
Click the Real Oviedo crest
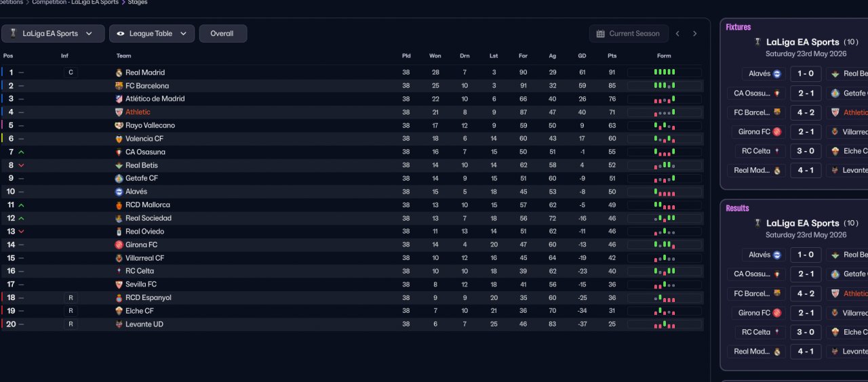(x=119, y=232)
